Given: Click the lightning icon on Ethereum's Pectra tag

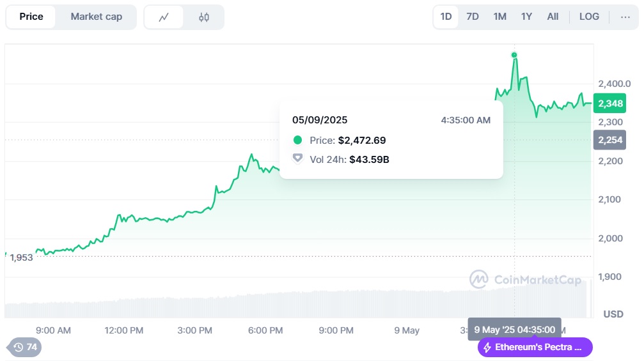Looking at the screenshot, I should pos(487,348).
